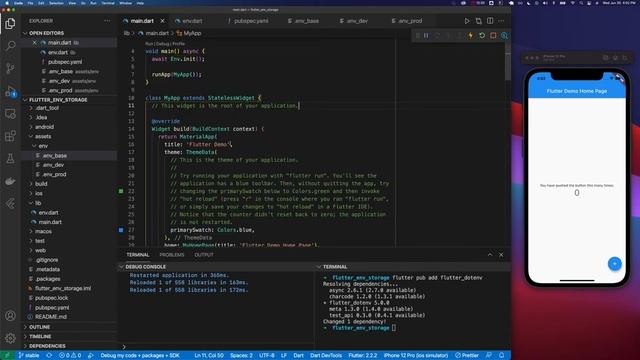Open the Run and Debug view
This screenshot has height=360, width=640.
10,91
